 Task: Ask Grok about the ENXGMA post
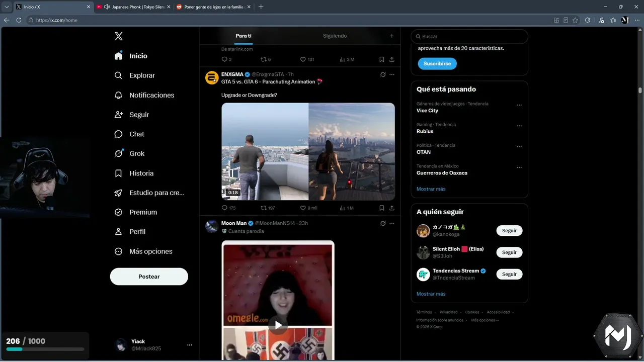(x=382, y=74)
